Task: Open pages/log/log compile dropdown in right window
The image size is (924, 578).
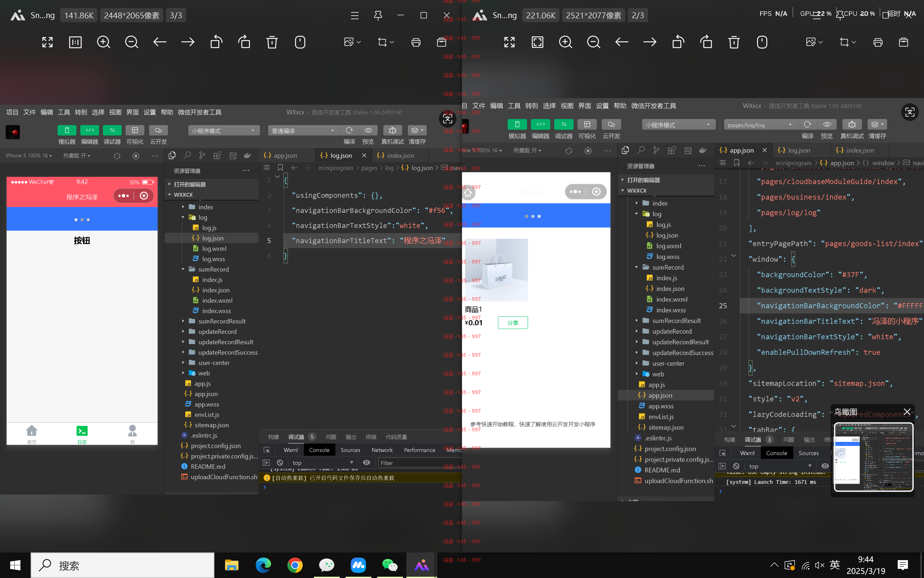Action: click(760, 125)
